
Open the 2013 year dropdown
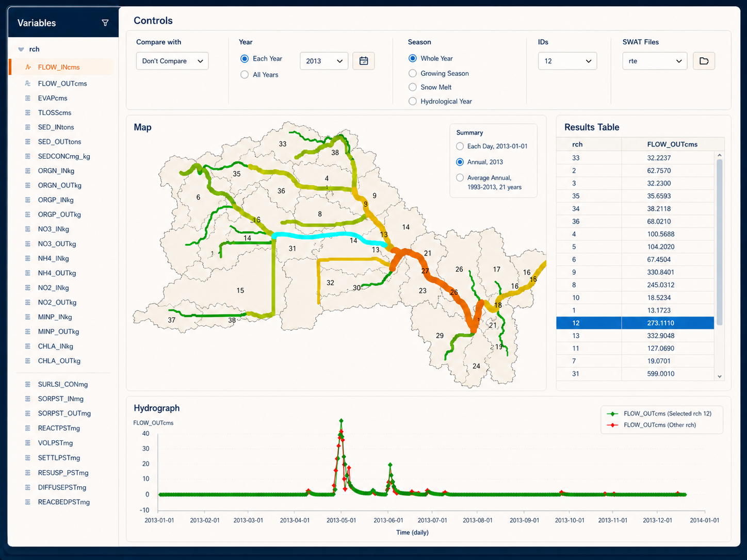[x=324, y=61]
